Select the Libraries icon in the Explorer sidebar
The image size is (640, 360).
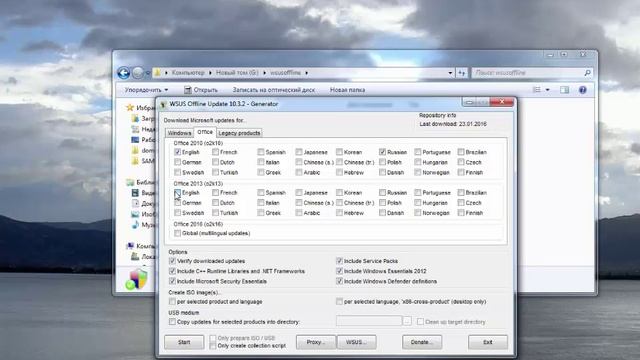[x=130, y=182]
